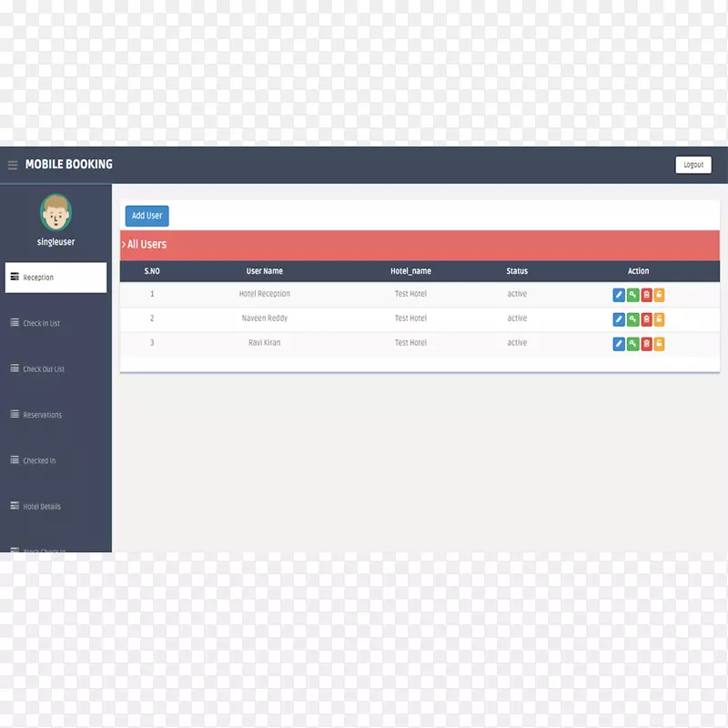Edit Ravi Kiran using the blue pencil icon

pos(619,344)
